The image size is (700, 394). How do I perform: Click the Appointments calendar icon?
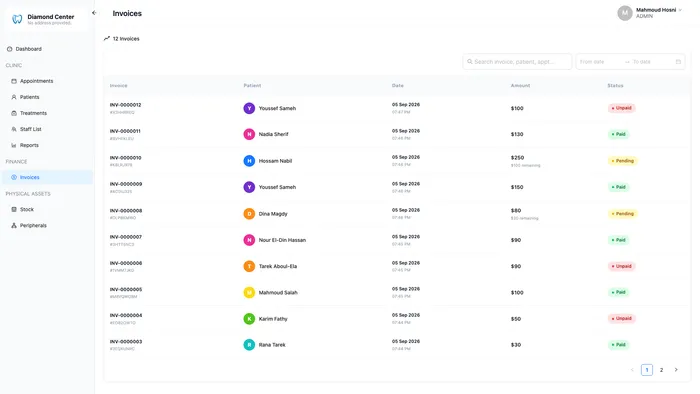(14, 81)
